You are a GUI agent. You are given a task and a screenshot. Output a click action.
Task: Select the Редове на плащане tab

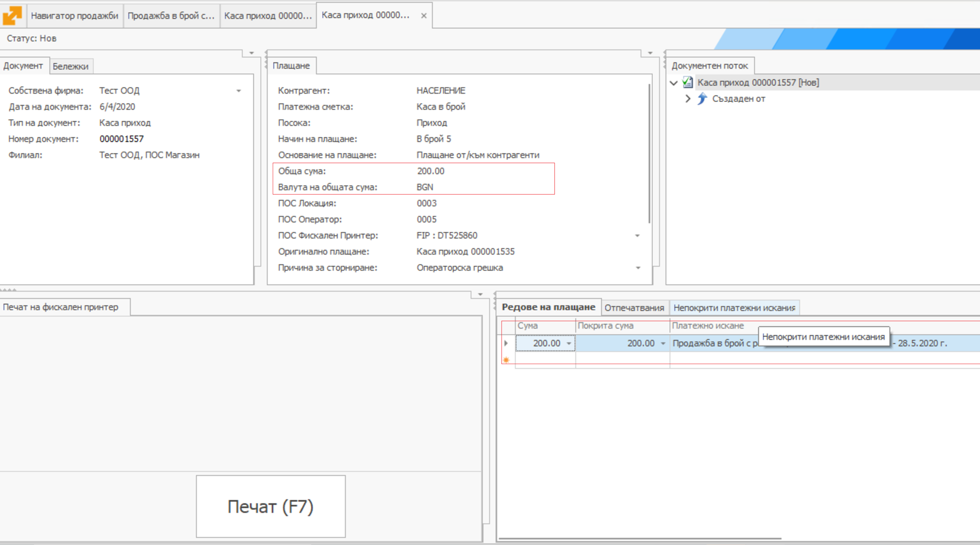[x=549, y=307]
